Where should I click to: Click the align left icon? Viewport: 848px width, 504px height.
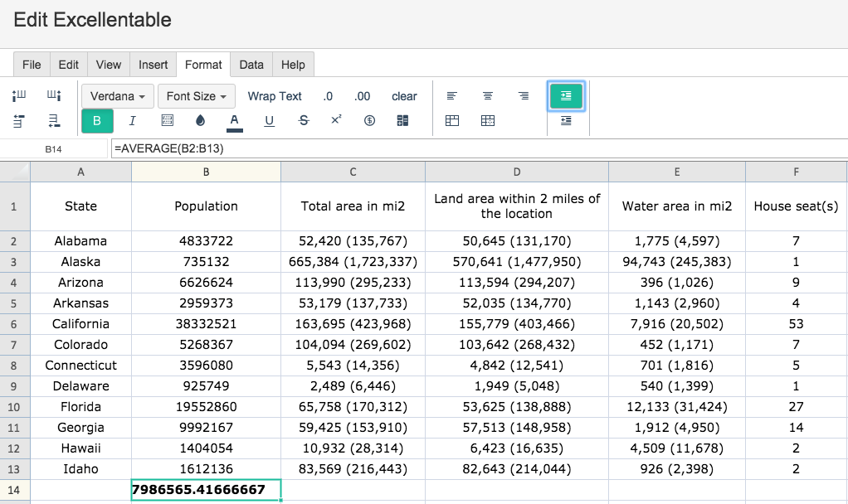click(451, 95)
